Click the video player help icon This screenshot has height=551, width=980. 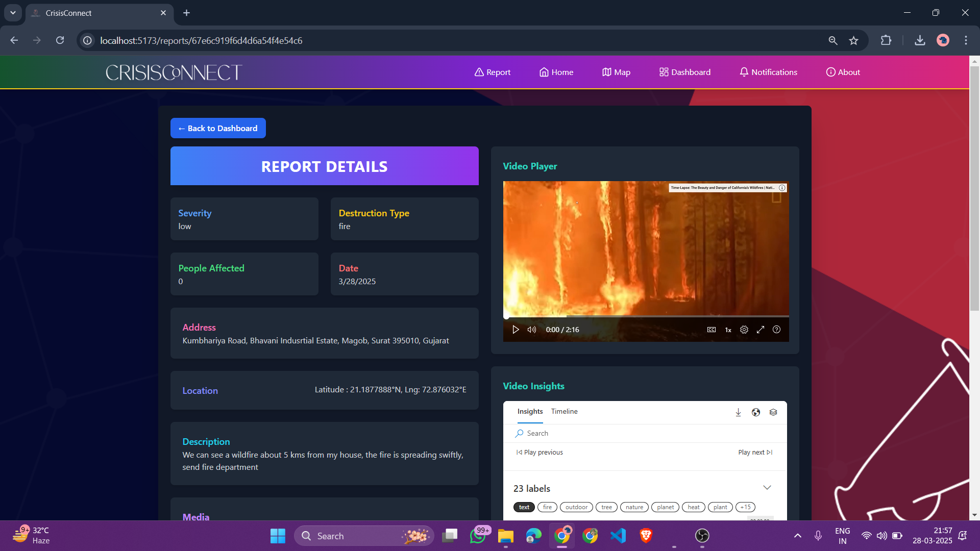[776, 330]
